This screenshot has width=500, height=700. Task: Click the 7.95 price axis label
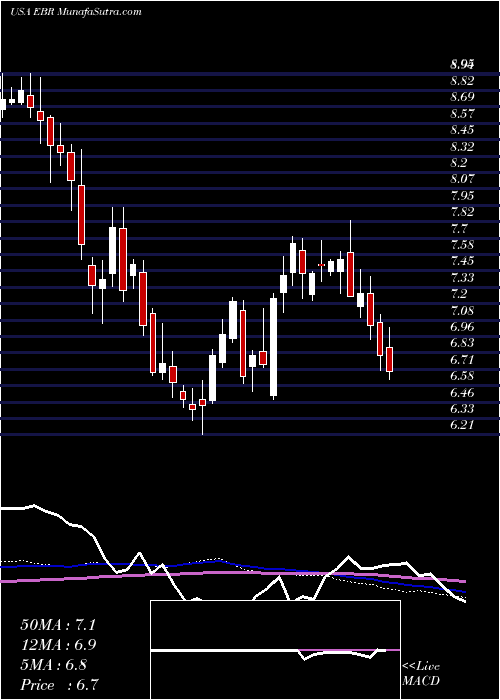point(462,196)
